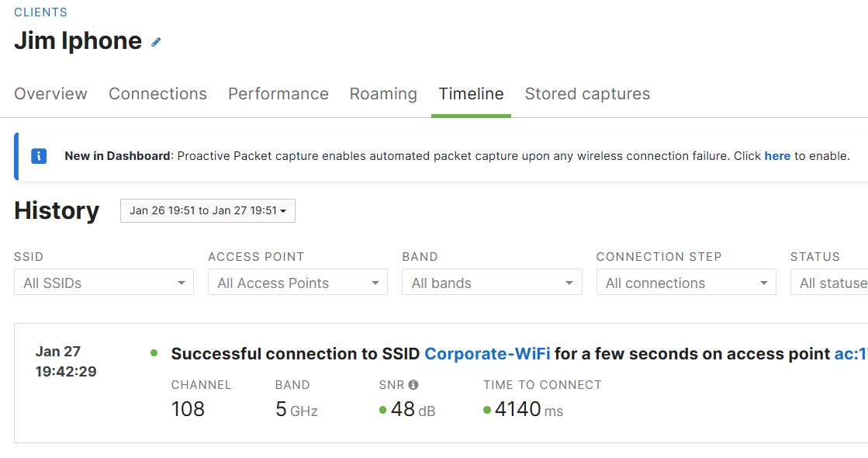The width and height of the screenshot is (868, 458).
Task: Open the Stored captures tab
Action: pos(587,94)
